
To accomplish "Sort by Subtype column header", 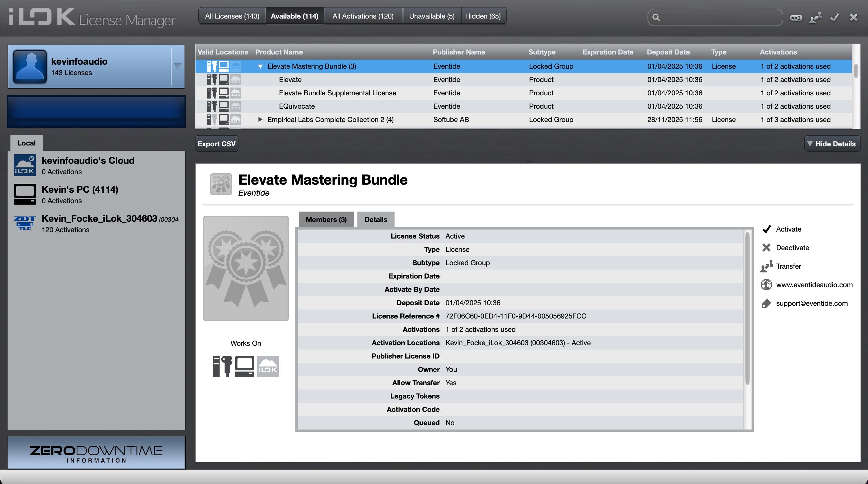I will [542, 52].
